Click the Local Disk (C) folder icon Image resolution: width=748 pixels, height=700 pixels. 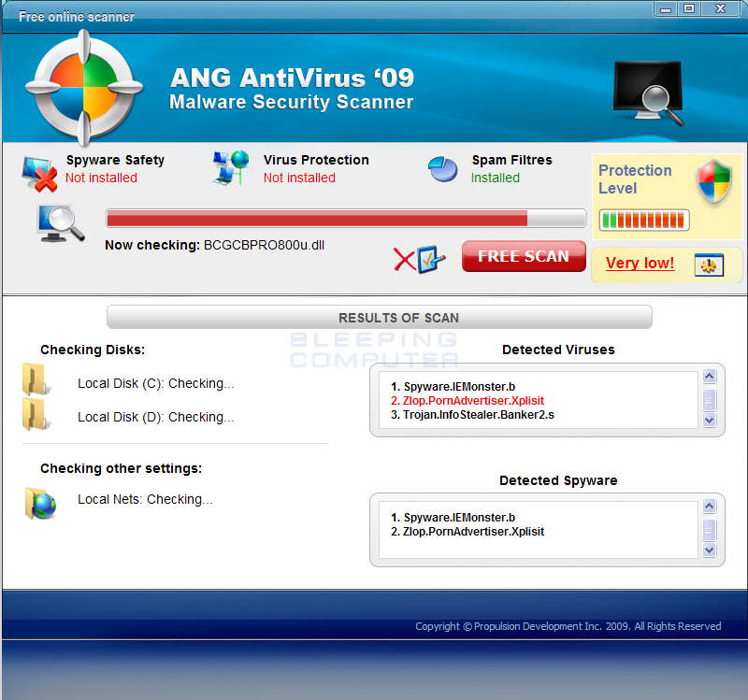(36, 380)
